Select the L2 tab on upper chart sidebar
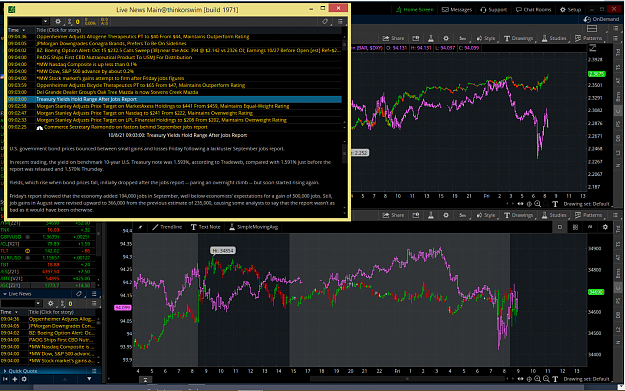 click(618, 152)
